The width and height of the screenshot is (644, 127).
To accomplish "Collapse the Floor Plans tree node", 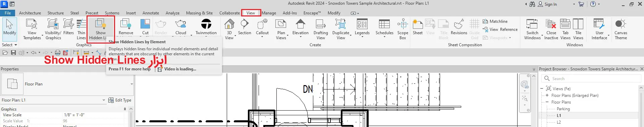I will 547,102.
